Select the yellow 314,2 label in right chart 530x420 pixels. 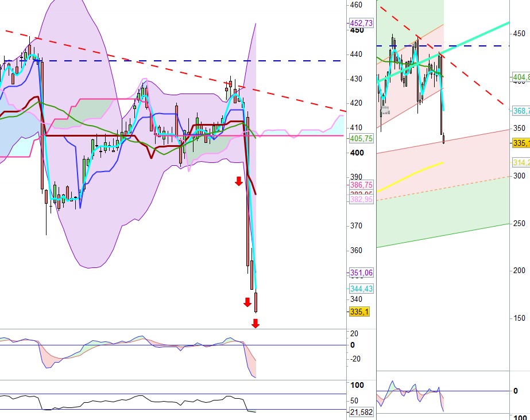[520, 163]
